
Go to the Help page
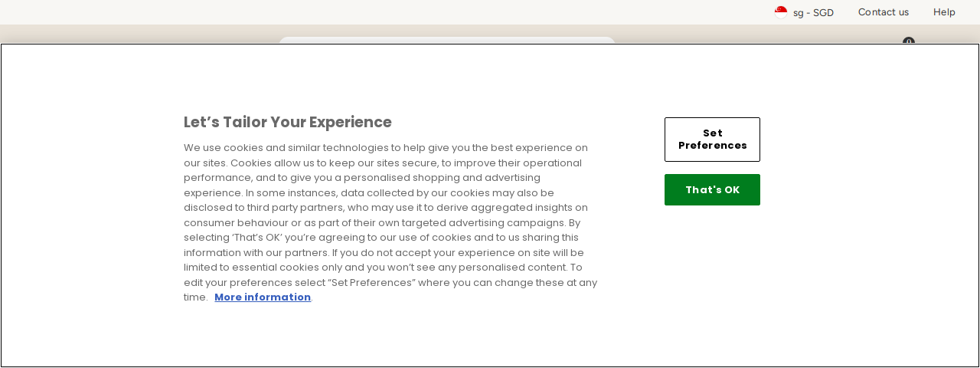944,12
